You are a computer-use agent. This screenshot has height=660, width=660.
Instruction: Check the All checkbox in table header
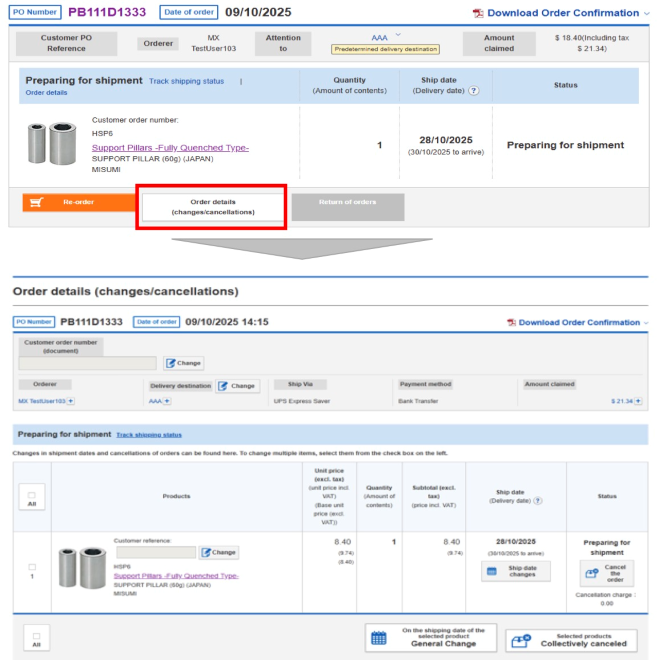(x=32, y=495)
